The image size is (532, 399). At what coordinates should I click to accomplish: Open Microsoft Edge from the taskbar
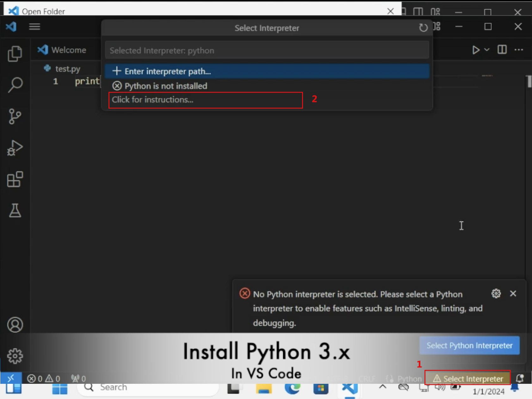[x=293, y=389]
